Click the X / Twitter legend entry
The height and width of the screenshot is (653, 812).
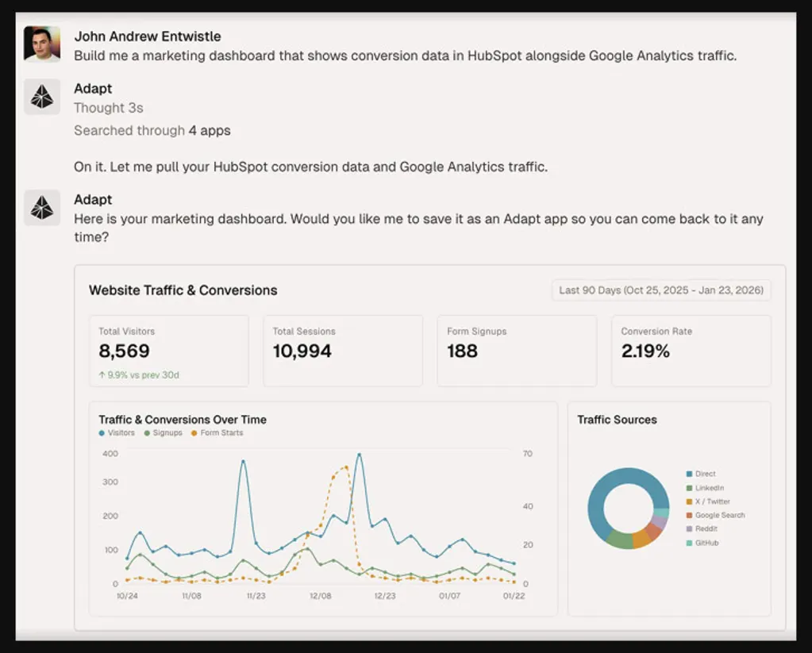tap(712, 501)
